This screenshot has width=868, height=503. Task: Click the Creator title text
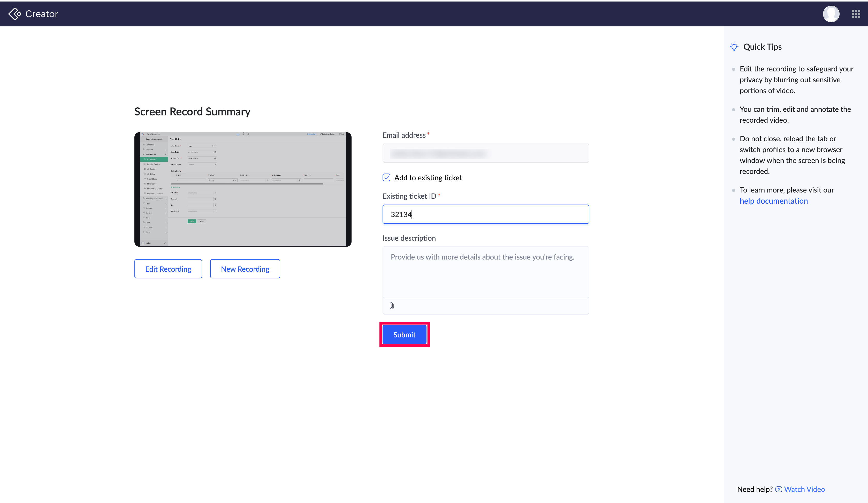[x=41, y=14]
